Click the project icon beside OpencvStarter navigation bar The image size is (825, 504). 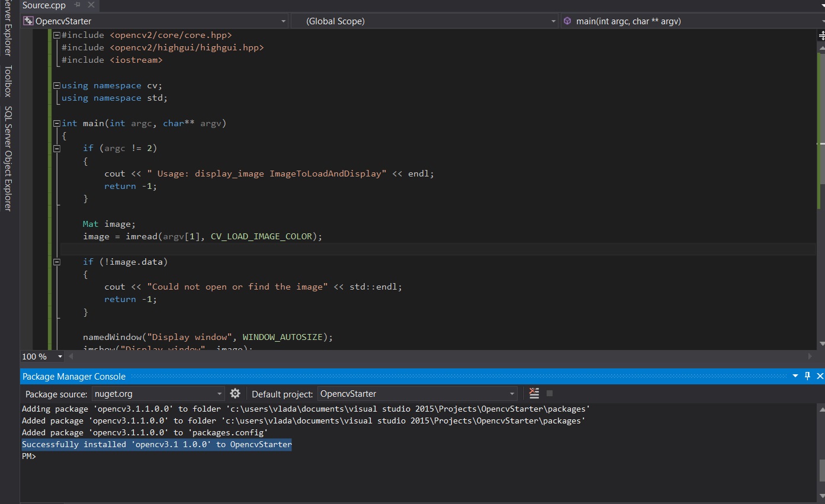tap(27, 21)
